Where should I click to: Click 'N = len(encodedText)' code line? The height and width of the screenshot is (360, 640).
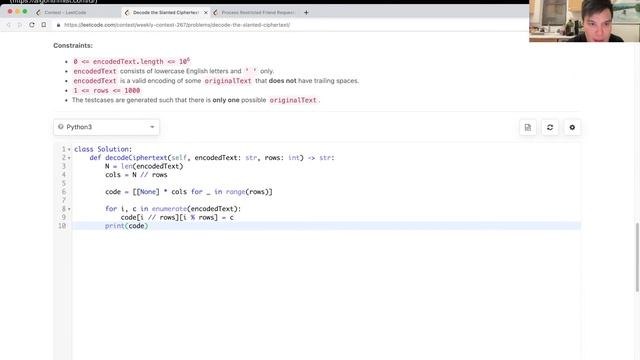point(144,166)
